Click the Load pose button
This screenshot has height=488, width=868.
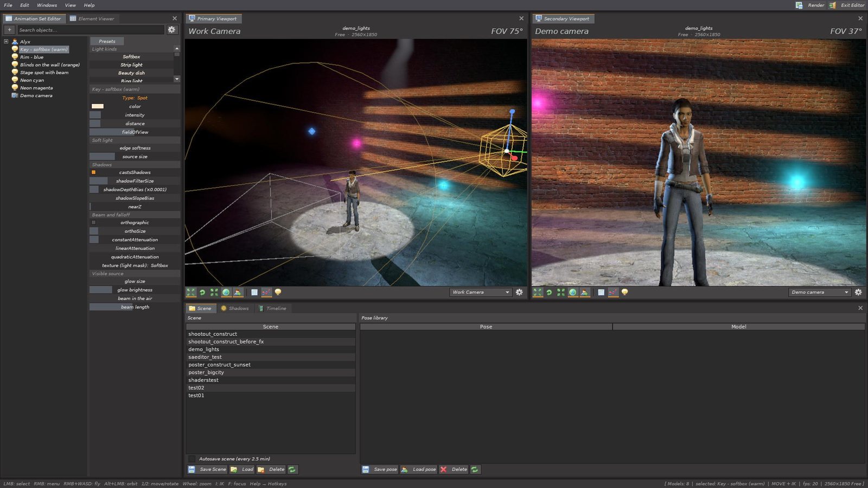[418, 470]
